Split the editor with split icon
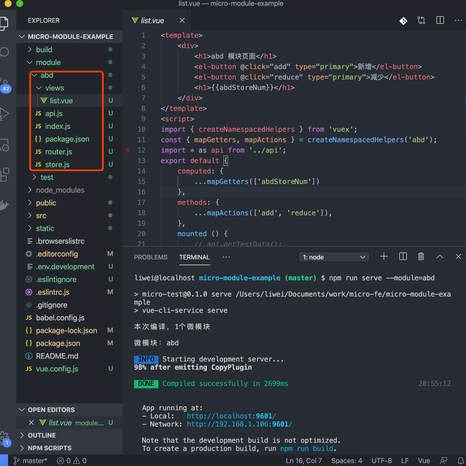 point(440,20)
